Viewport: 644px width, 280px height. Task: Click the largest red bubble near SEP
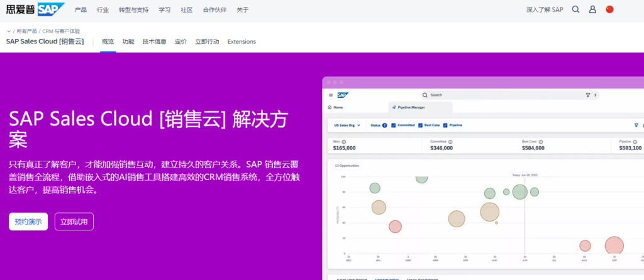coord(614,246)
